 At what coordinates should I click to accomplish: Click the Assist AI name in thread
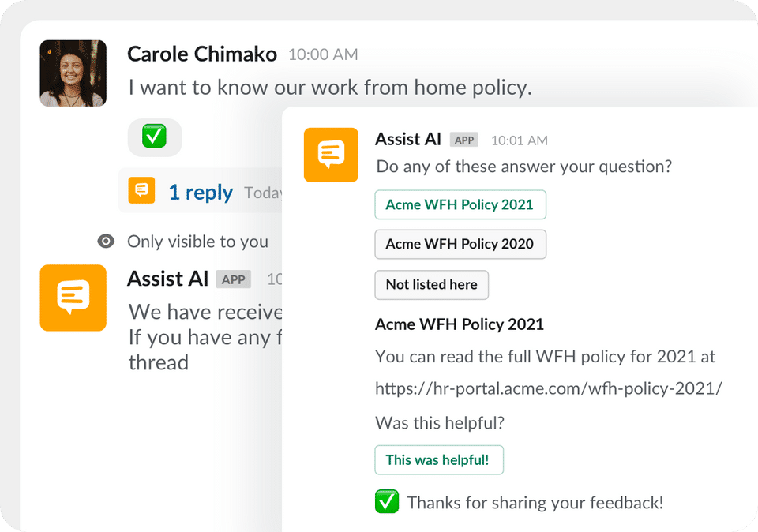pos(408,140)
